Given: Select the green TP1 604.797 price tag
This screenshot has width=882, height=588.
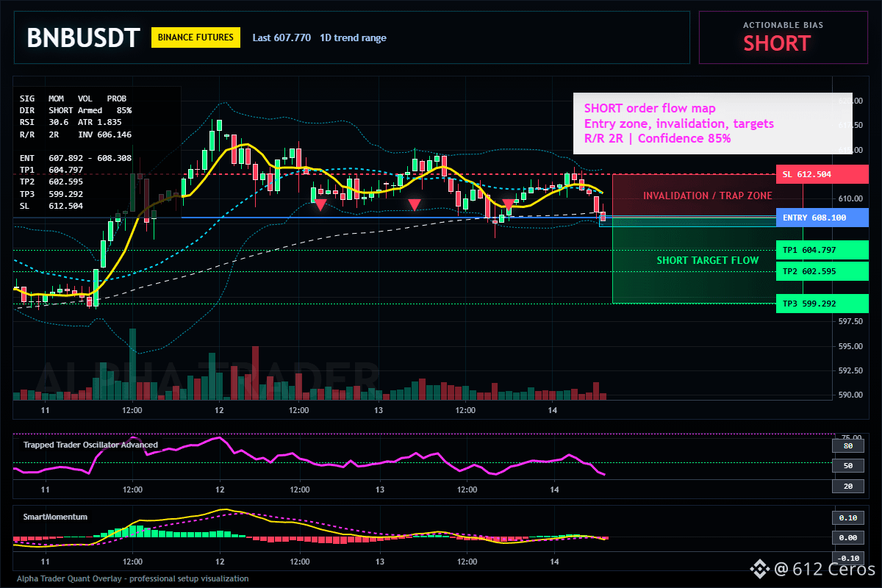Looking at the screenshot, I should (x=822, y=250).
